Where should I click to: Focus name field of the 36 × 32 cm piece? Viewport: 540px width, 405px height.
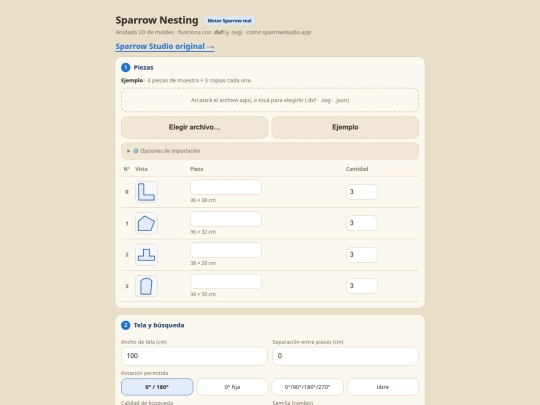[x=226, y=219]
